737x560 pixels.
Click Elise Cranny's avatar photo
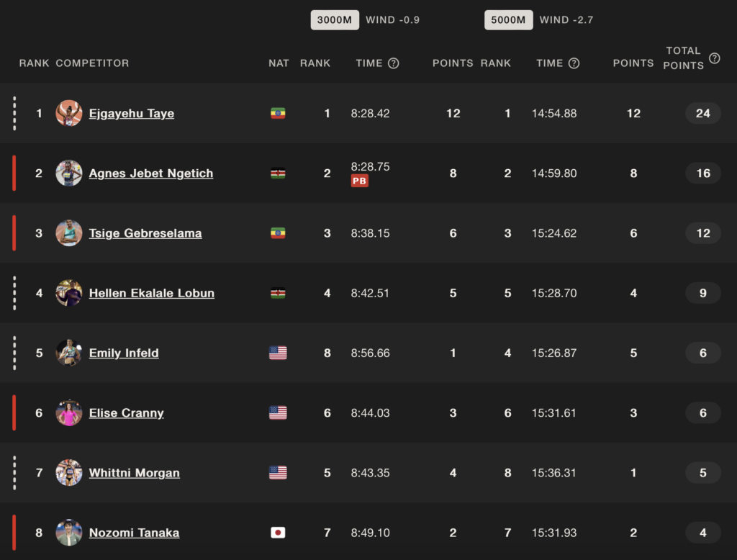69,413
